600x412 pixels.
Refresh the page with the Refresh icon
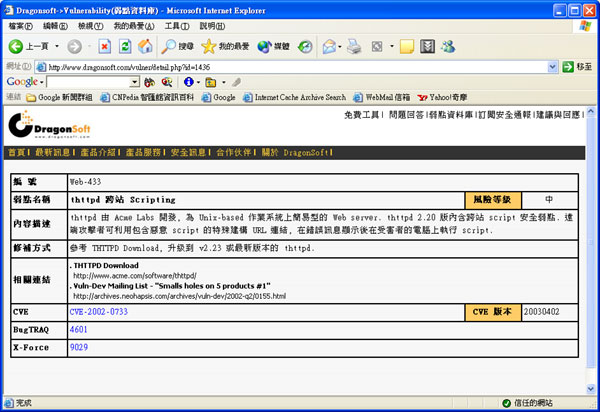124,46
